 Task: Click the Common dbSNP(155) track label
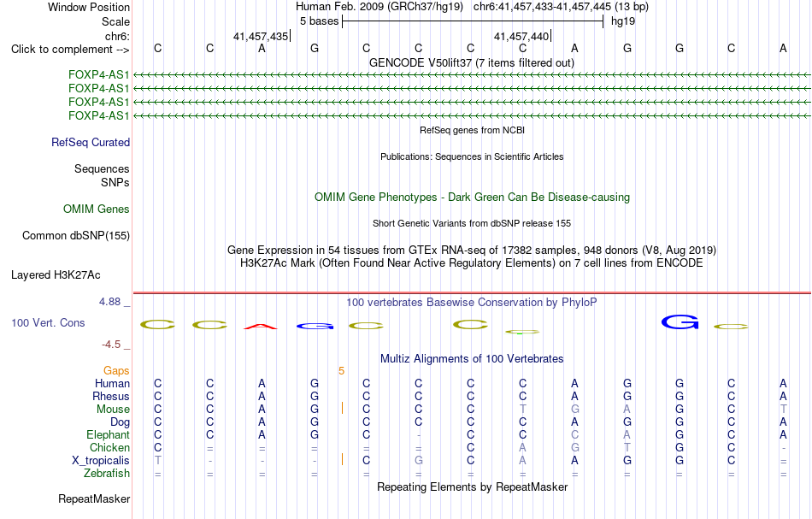click(75, 236)
